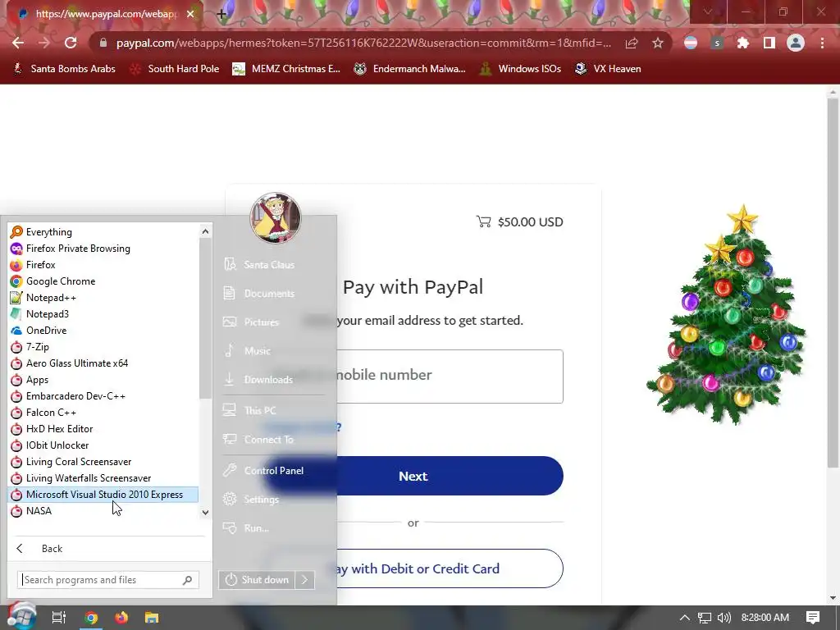Close the PayPal browser tab
The height and width of the screenshot is (630, 840).
click(x=190, y=14)
